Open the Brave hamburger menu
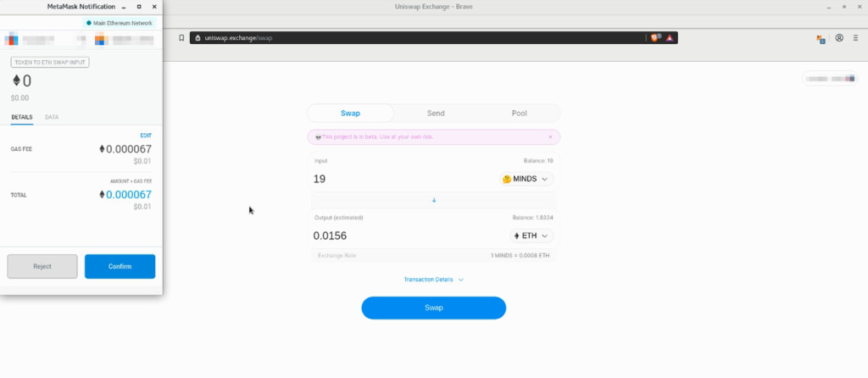The height and width of the screenshot is (378, 868). tap(856, 38)
